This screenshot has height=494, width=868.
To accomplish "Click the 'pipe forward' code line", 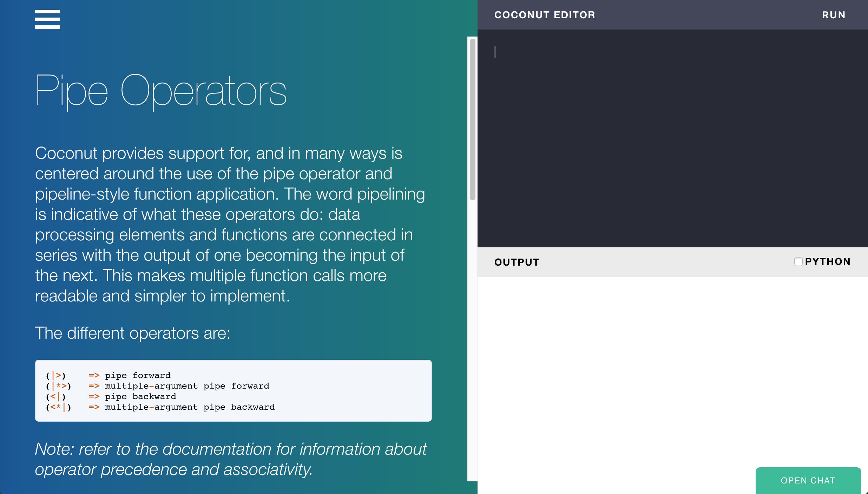I will click(x=108, y=376).
